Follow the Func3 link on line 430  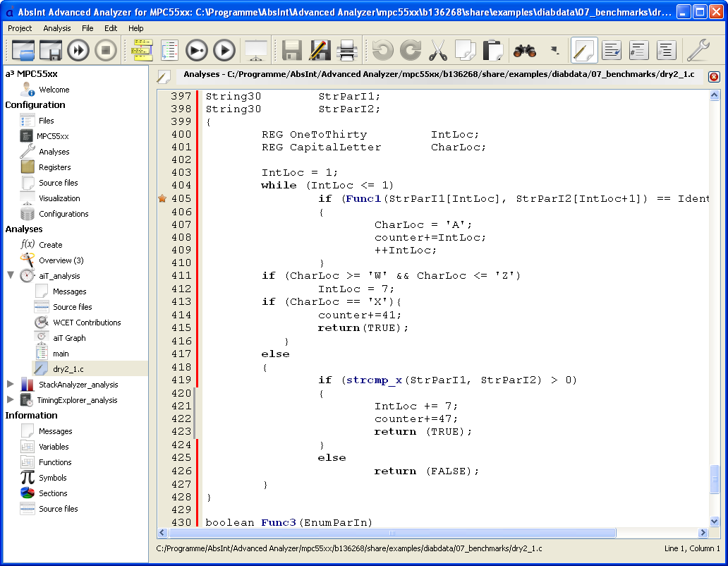click(279, 522)
